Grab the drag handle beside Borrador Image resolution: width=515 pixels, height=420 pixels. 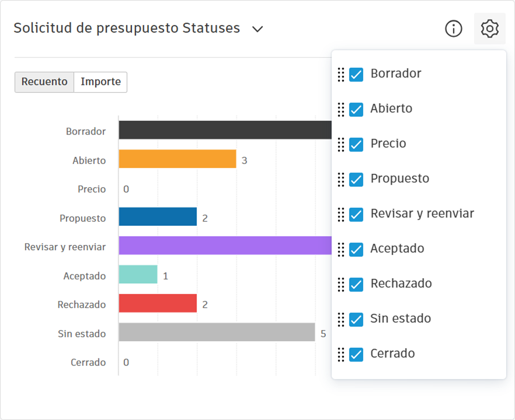341,75
